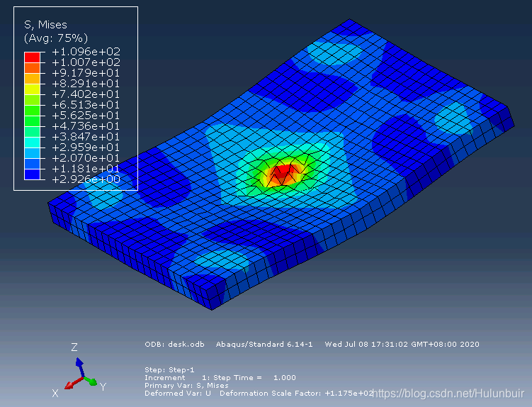532x407 pixels.
Task: Click the 'Primary Var: S, Mises' text
Action: [x=186, y=386]
